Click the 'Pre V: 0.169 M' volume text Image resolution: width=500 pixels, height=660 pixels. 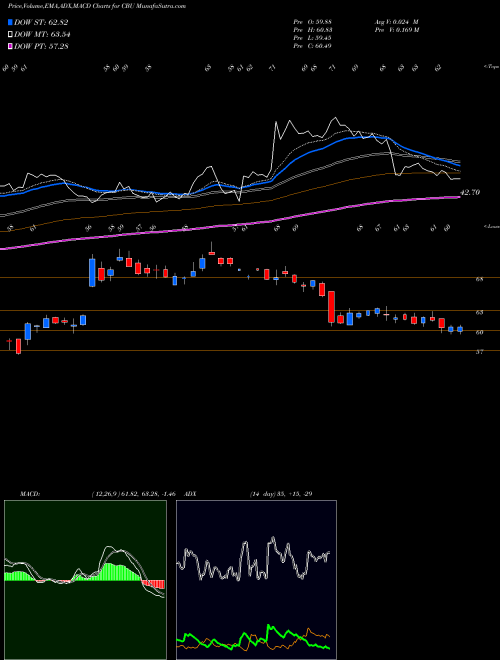point(396,30)
